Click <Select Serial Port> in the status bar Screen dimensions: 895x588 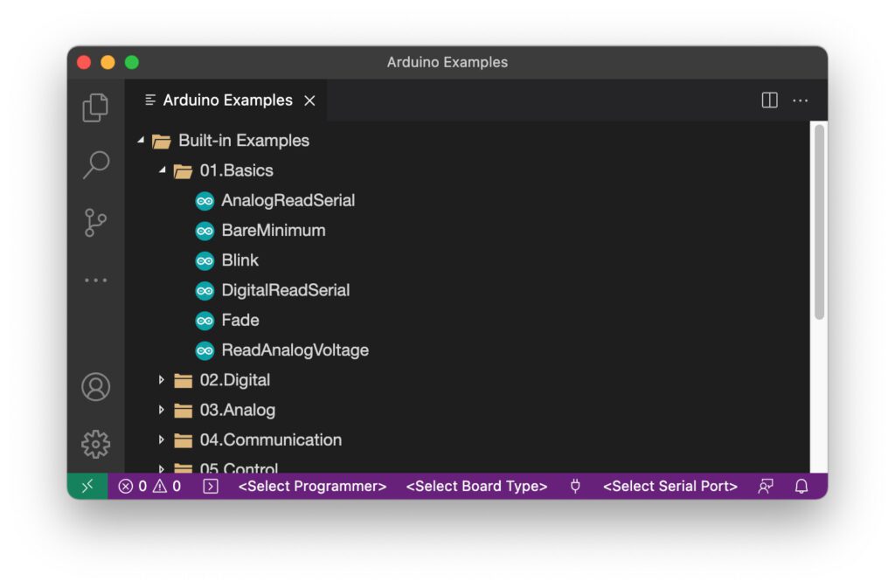(x=670, y=486)
